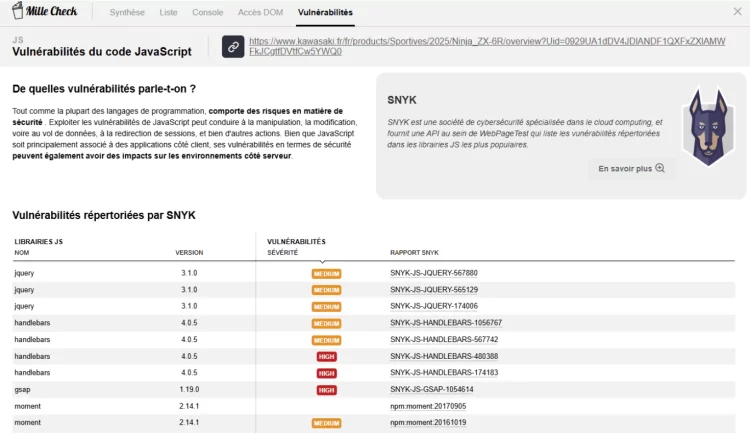Open report SNYK-JS-HANDLEBARS-567742

444,340
